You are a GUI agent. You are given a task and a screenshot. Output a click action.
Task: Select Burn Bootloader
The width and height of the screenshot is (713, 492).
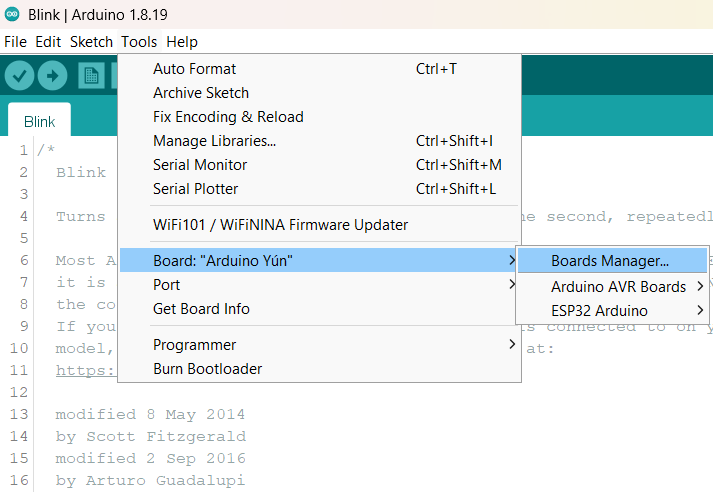[319, 369]
